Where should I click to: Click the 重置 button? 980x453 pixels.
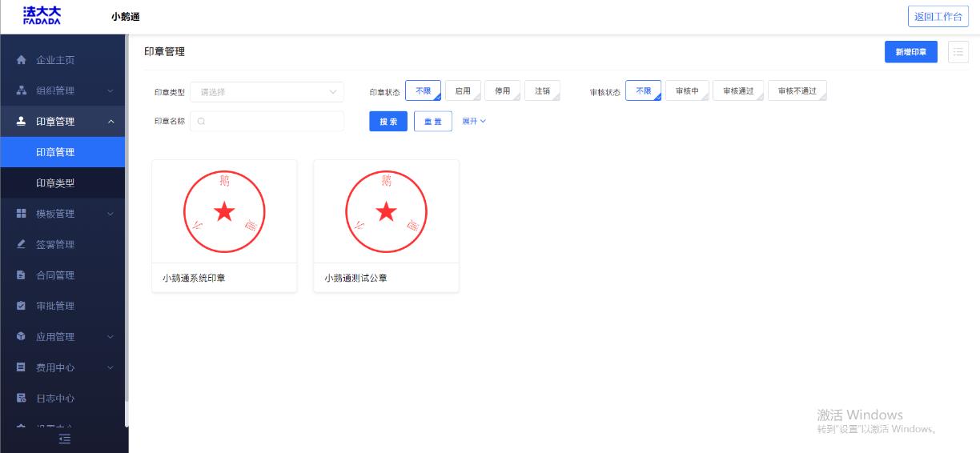tap(433, 122)
